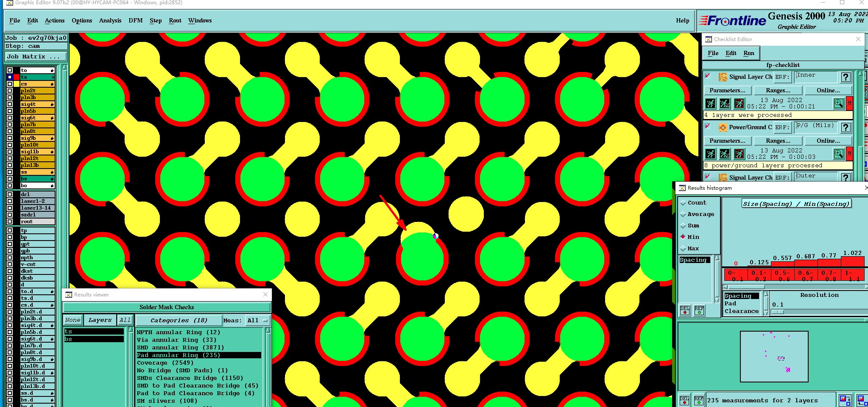Click the All layers button in Results viewer
This screenshot has width=868, height=407.
125,320
